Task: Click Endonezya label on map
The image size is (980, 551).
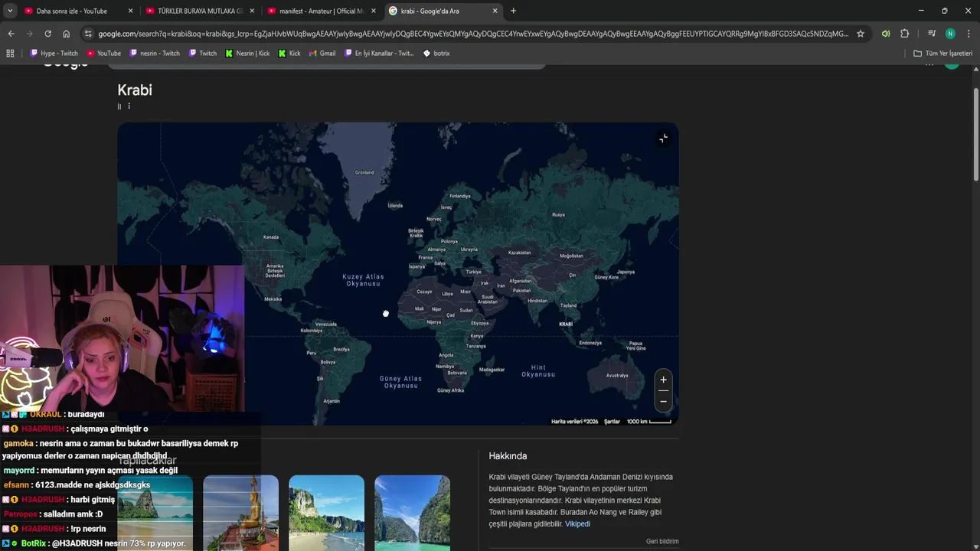Action: coord(590,343)
